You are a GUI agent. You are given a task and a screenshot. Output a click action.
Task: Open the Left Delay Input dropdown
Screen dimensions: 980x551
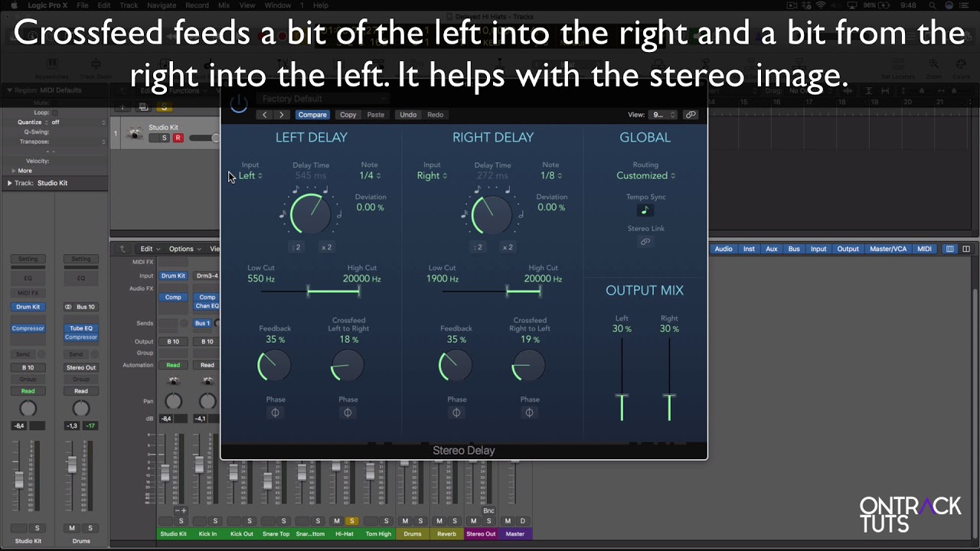[250, 176]
